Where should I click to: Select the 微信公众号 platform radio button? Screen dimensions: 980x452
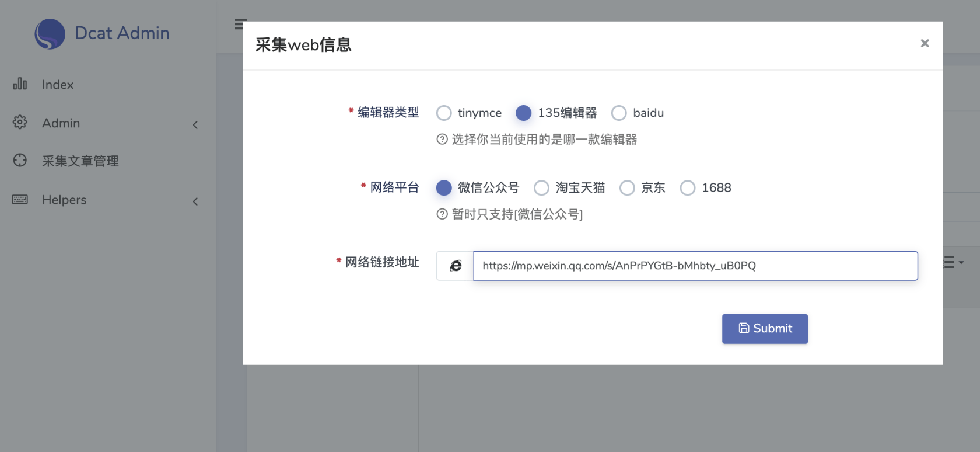444,187
